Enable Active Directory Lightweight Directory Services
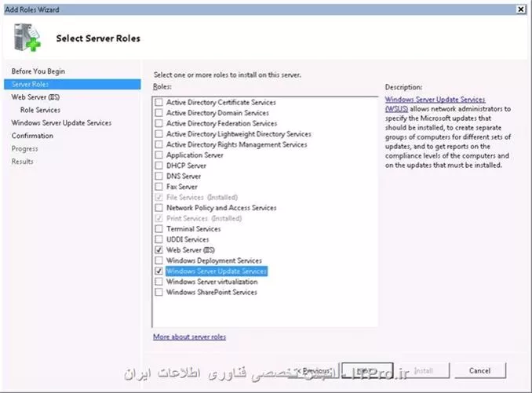This screenshot has height=393, width=532. tap(159, 134)
